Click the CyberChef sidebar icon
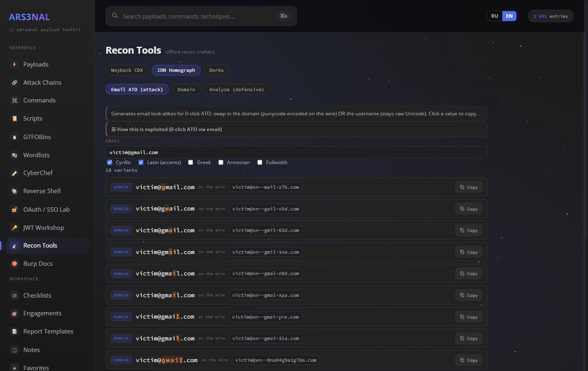 14,173
